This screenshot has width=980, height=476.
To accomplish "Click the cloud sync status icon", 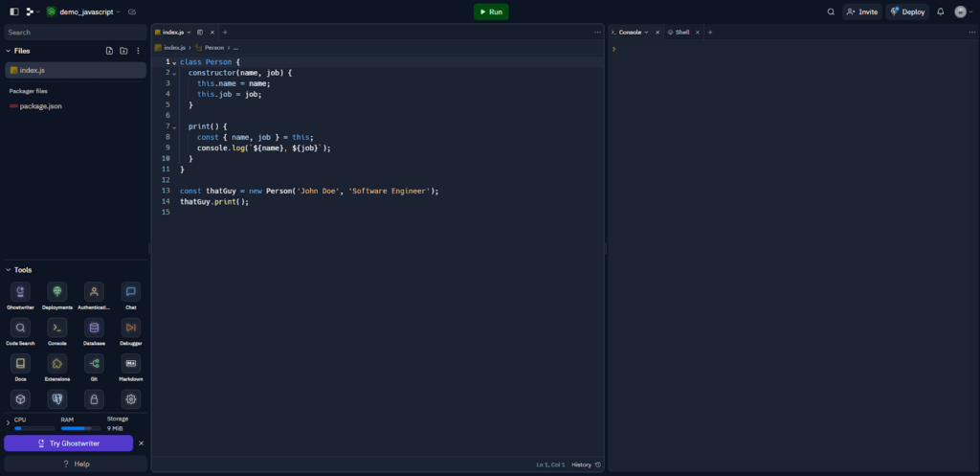I will [x=132, y=11].
